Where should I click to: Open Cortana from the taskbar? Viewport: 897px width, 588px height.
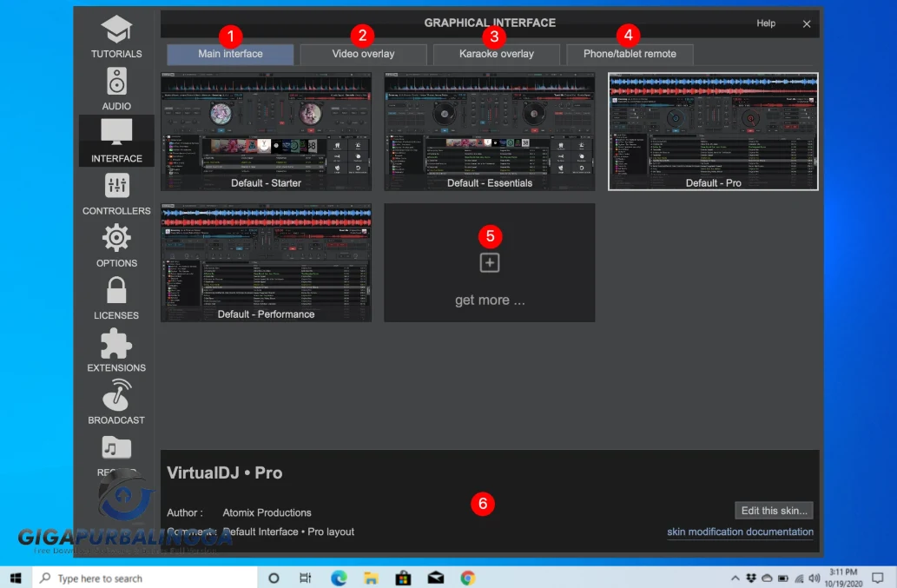(x=274, y=578)
